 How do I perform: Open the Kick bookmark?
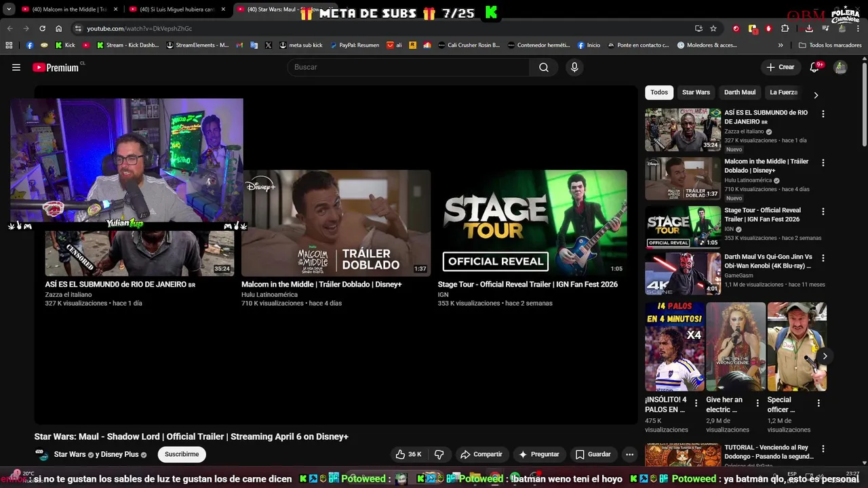pyautogui.click(x=64, y=45)
